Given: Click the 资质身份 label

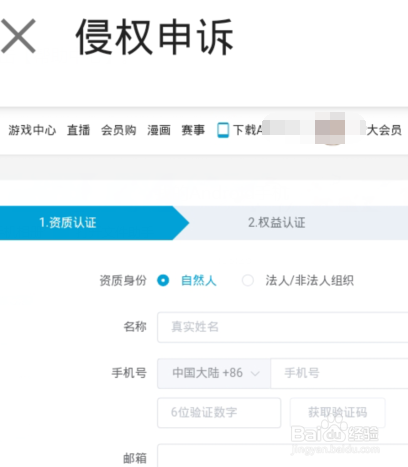Looking at the screenshot, I should (123, 280).
